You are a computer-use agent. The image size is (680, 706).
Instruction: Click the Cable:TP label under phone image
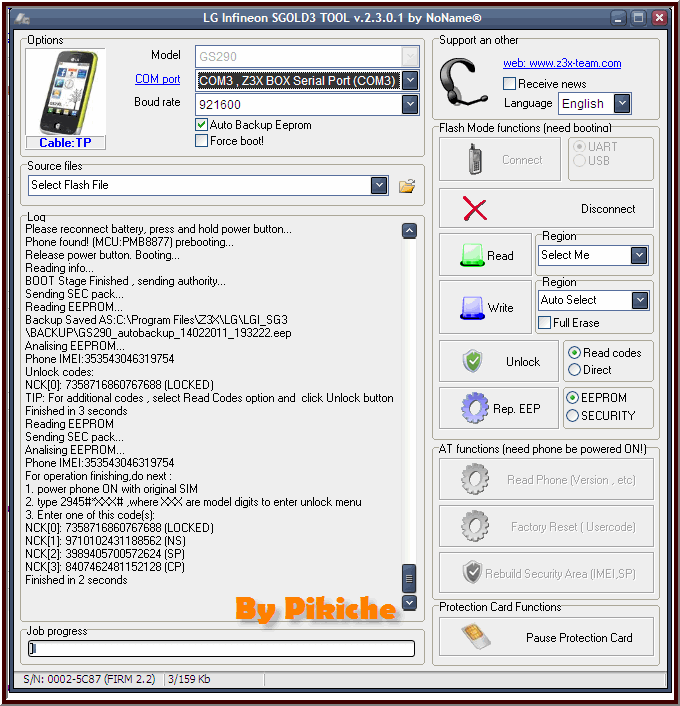point(65,143)
